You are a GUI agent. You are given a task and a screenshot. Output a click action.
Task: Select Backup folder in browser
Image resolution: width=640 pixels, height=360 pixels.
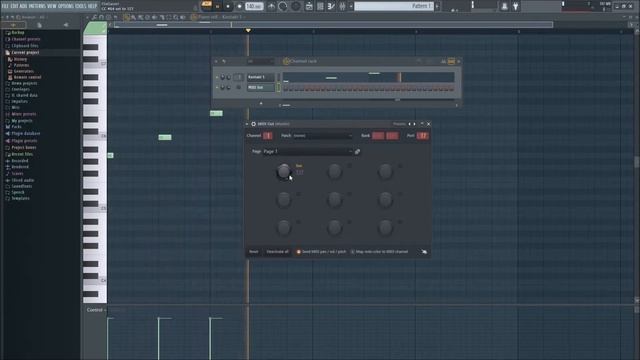coord(18,32)
